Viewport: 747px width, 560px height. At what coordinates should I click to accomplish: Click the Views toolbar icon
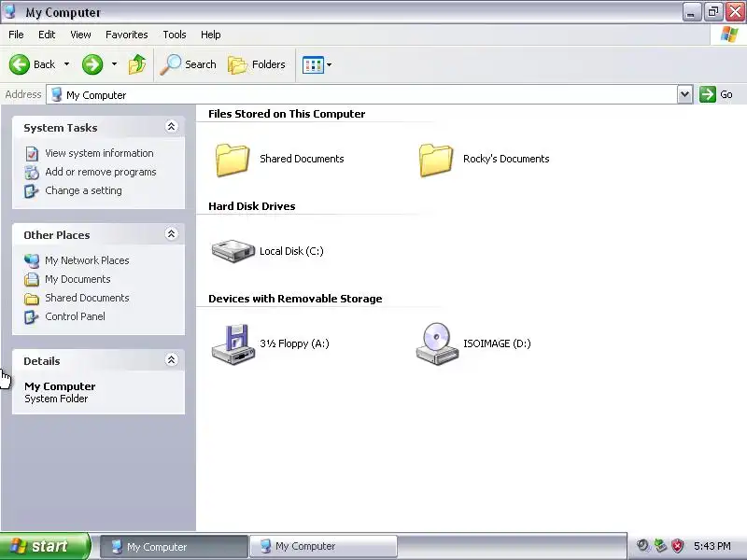click(x=313, y=64)
